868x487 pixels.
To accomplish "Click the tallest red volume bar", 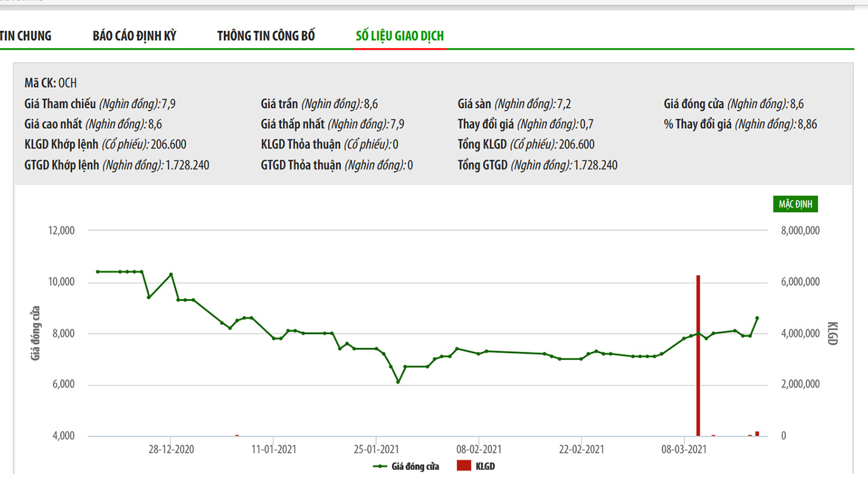I will (698, 356).
